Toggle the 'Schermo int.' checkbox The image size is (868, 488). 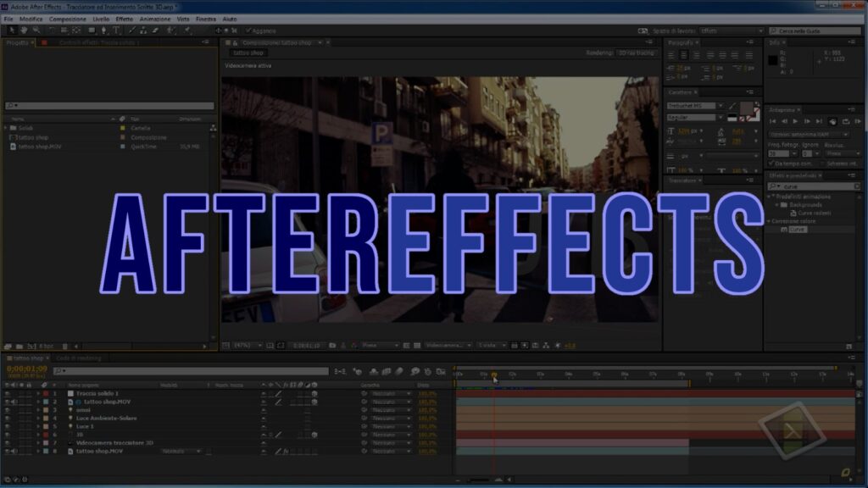822,164
